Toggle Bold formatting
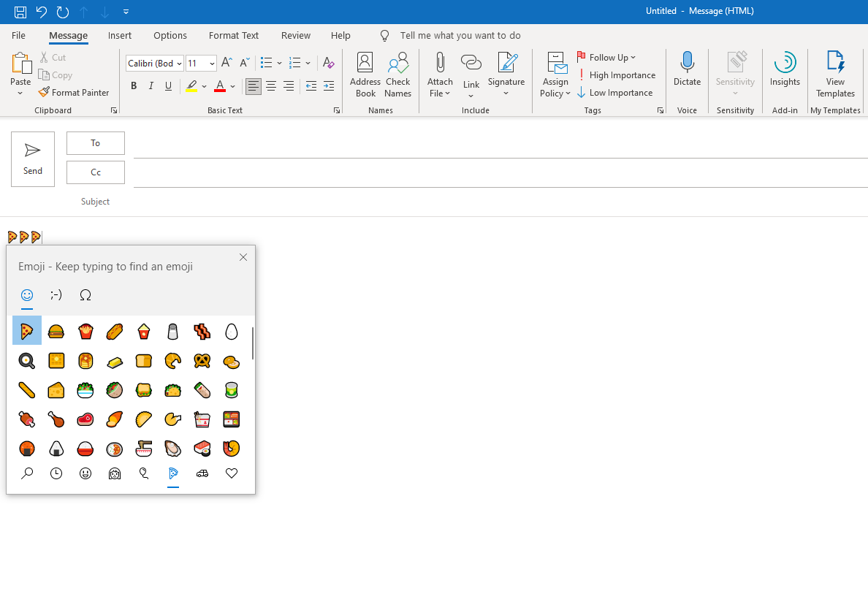Viewport: 868px width, 591px height. (134, 85)
